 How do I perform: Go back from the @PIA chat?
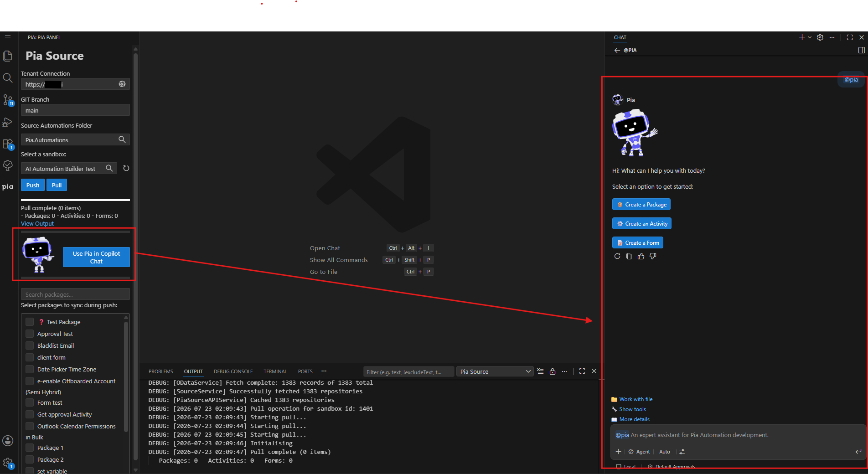coord(617,50)
